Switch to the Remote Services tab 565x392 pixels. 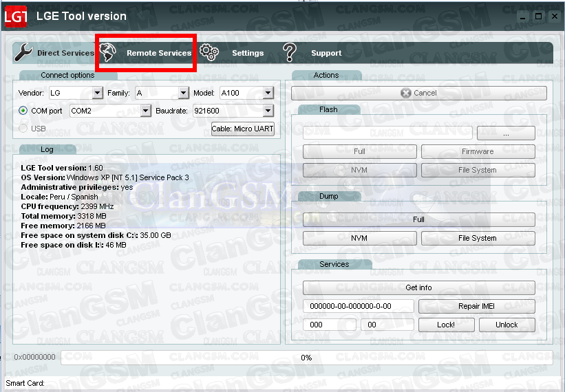tap(146, 53)
